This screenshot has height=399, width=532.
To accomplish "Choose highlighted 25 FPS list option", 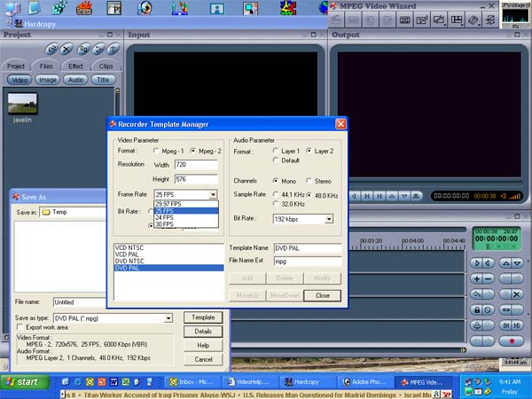I will point(186,211).
